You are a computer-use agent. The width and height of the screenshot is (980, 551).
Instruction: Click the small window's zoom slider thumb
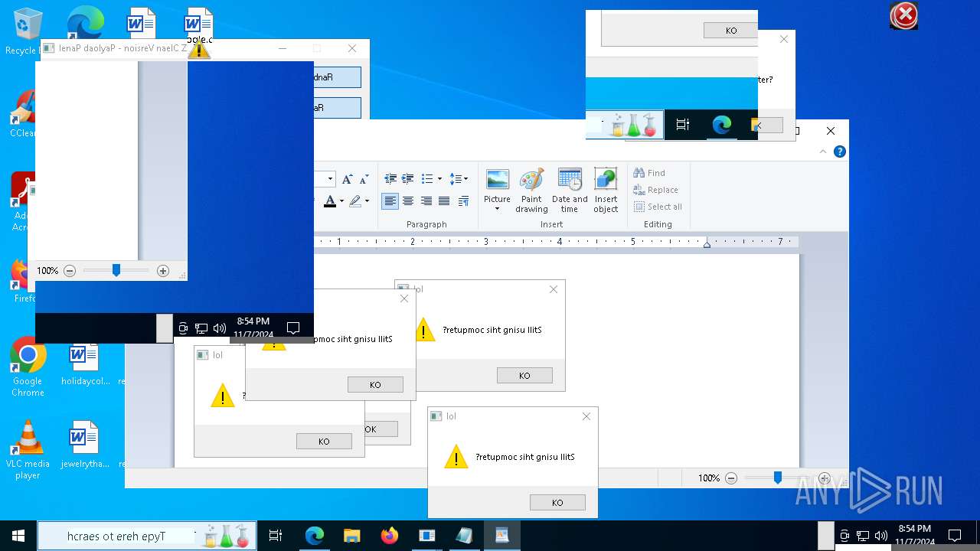pyautogui.click(x=116, y=270)
